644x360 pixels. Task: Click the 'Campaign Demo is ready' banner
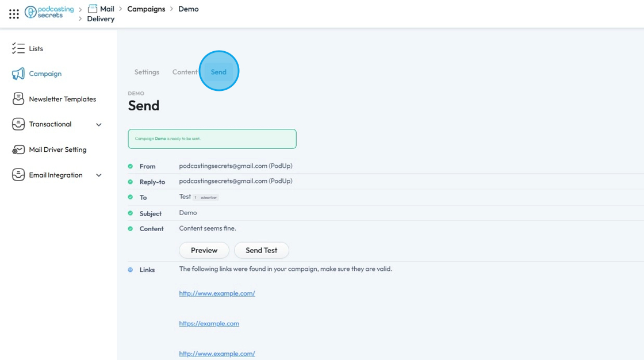click(x=212, y=139)
